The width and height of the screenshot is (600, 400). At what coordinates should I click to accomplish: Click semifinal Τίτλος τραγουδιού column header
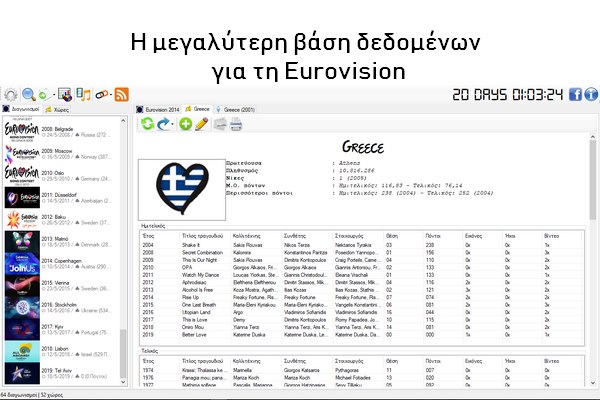point(205,236)
